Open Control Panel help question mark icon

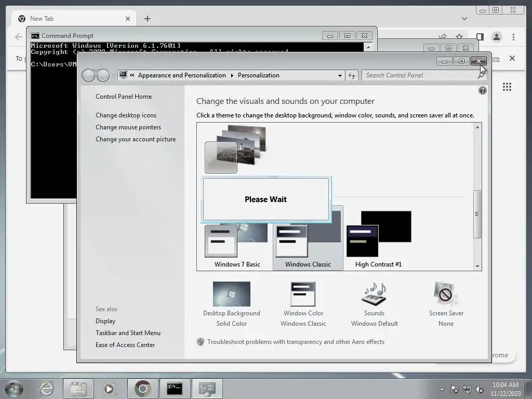coord(482,90)
